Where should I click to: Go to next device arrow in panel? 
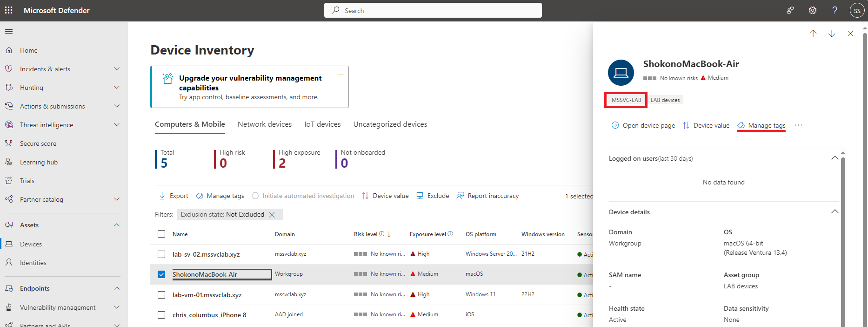coord(832,34)
